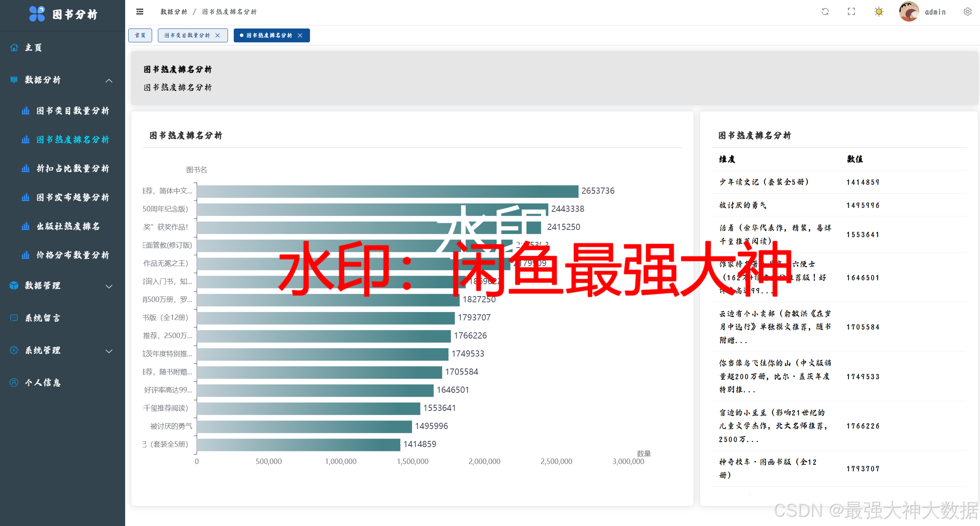Click the top bar with value 2653736
This screenshot has width=980, height=526.
pos(387,191)
